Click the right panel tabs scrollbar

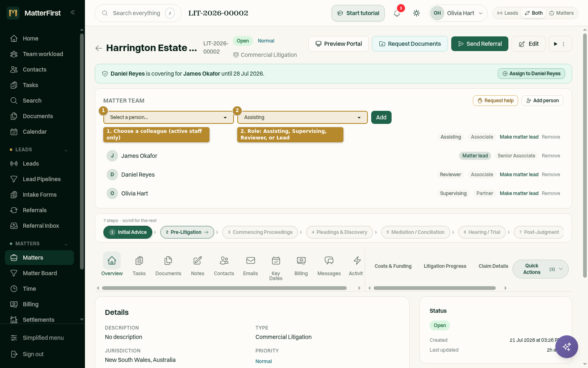tap(434, 288)
